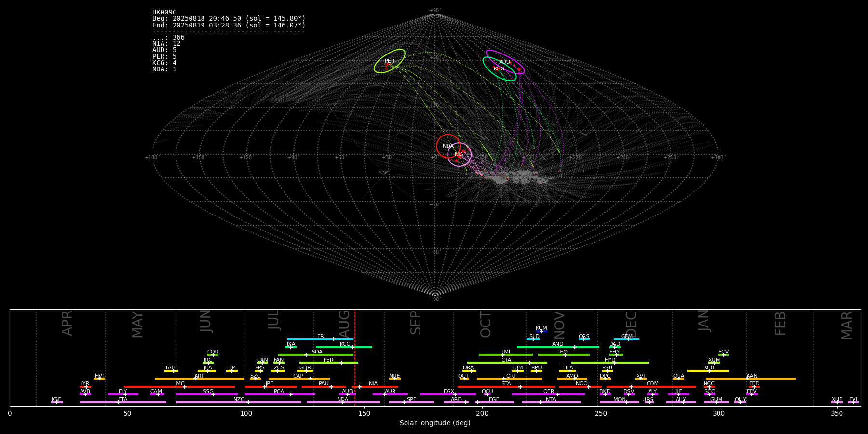This screenshot has height=434, width=868.
Task: Click the OER timeline bar
Action: coord(548,394)
